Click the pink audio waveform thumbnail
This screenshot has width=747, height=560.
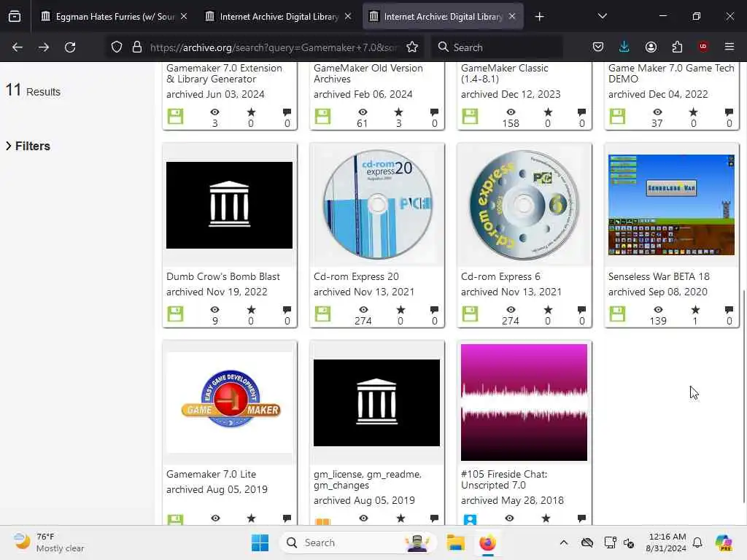click(524, 402)
